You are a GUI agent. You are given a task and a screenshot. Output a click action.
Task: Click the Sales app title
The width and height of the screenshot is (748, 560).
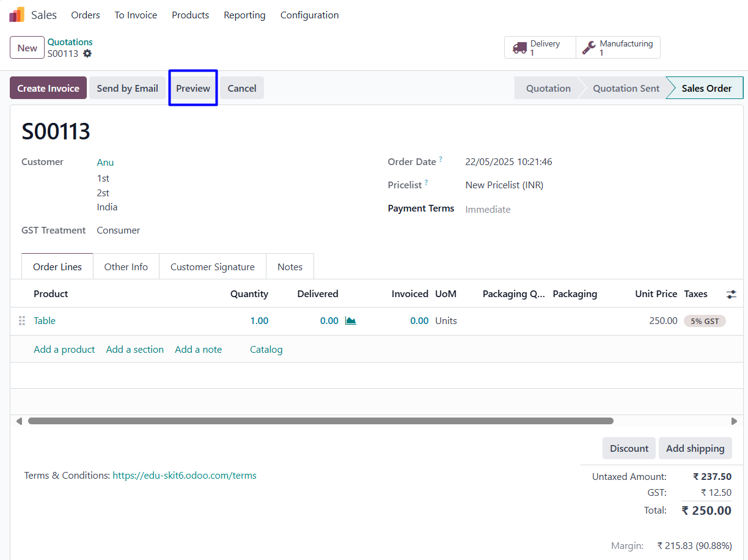click(44, 15)
